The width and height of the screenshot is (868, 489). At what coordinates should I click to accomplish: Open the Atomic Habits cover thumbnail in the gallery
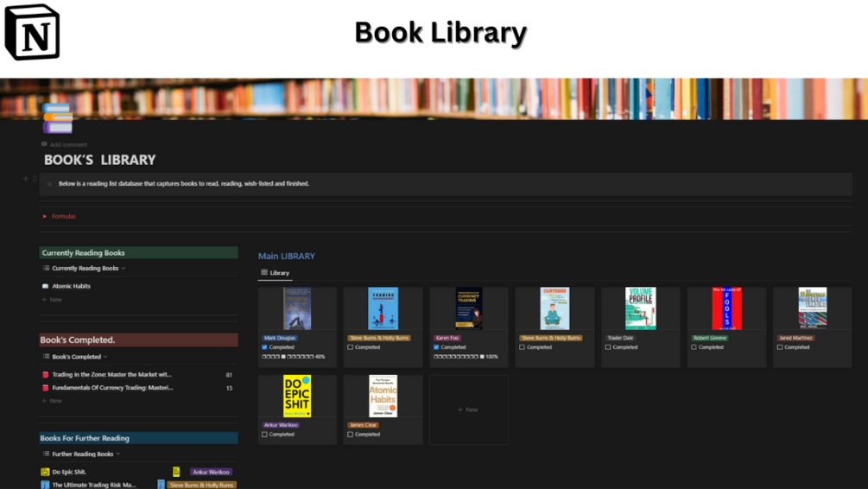pyautogui.click(x=383, y=396)
